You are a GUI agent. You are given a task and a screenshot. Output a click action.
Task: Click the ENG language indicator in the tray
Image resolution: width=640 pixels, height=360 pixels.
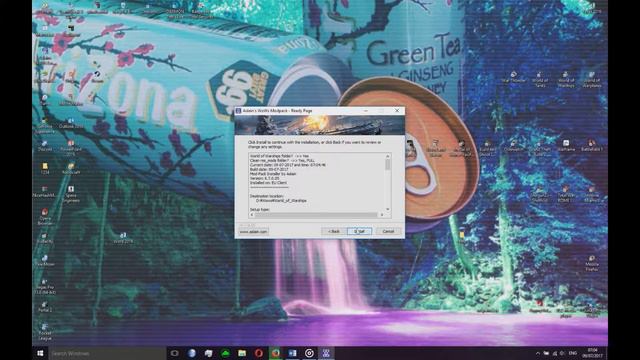[x=573, y=353]
